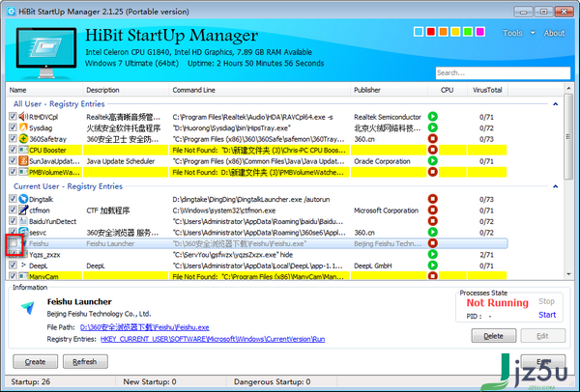
Task: Click the Sysdiag flame icon
Action: (x=23, y=127)
